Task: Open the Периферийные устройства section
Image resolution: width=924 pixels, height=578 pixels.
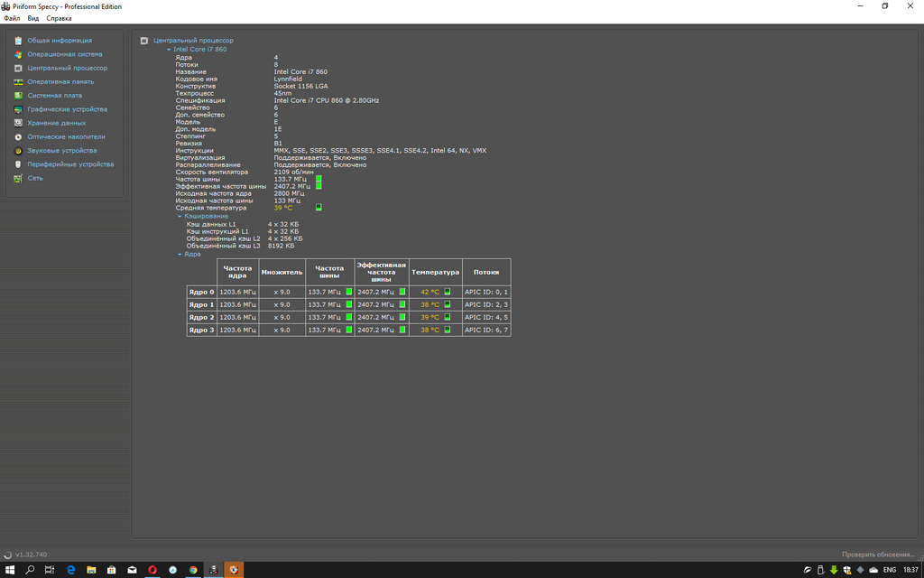Action: coord(70,164)
